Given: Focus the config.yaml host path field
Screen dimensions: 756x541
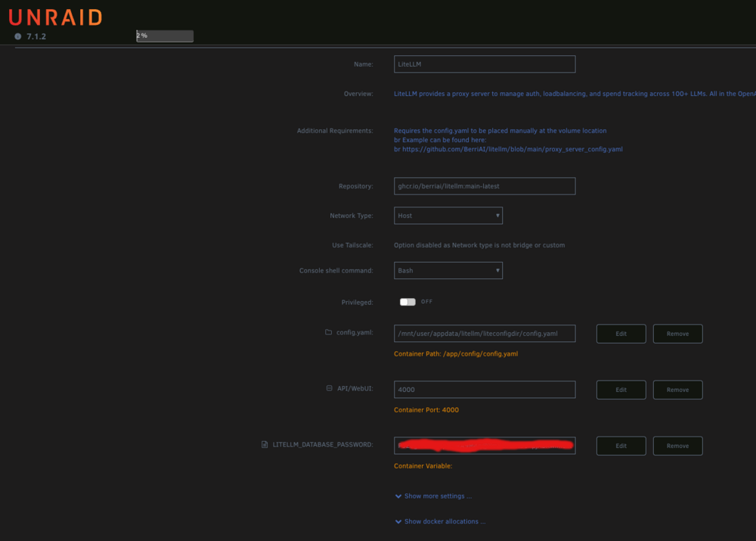Looking at the screenshot, I should pyautogui.click(x=485, y=333).
